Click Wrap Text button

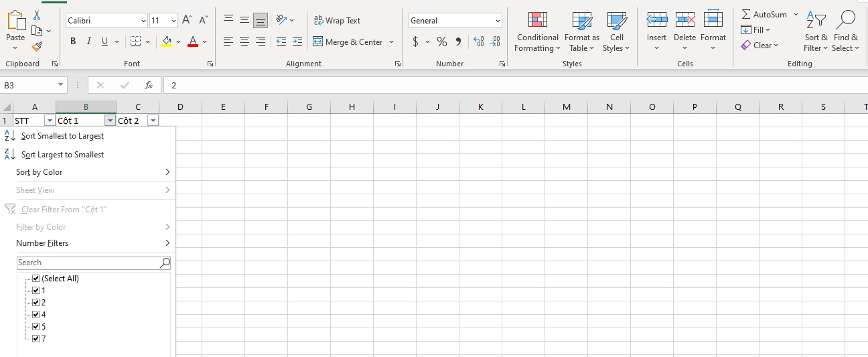338,20
